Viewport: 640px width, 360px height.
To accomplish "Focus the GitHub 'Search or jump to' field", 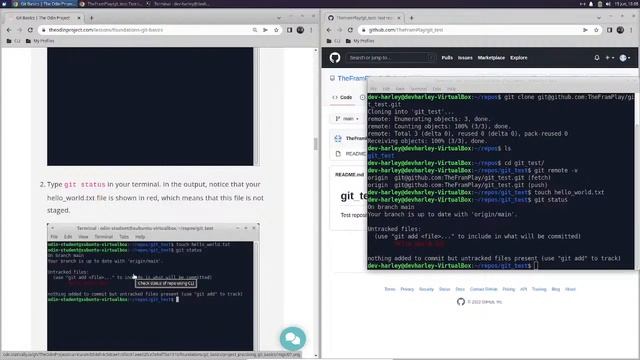I will [x=390, y=58].
